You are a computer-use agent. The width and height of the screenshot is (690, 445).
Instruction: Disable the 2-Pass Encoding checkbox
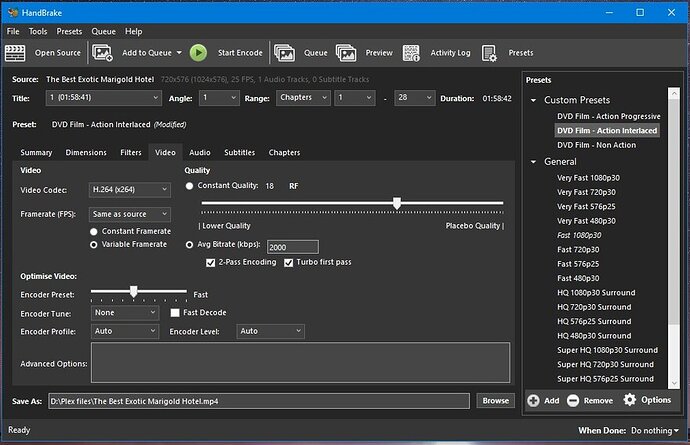coord(210,263)
